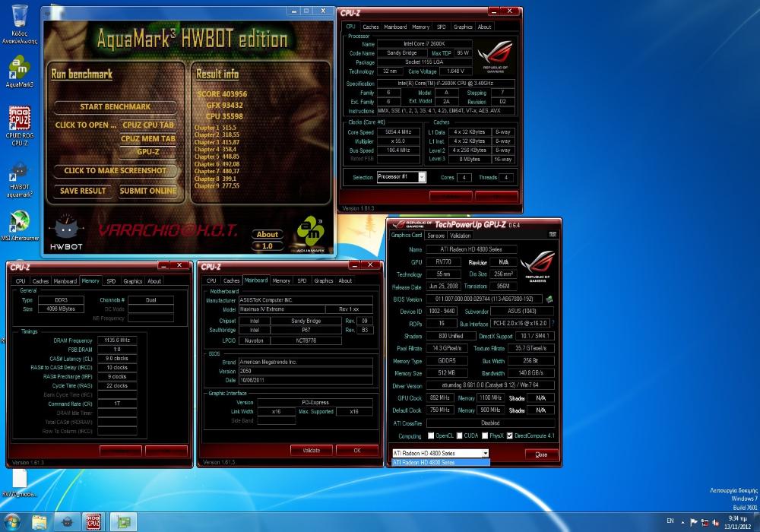Open the Processor #1 selection dropdown in CPU-Z
This screenshot has height=532, width=760.
(401, 177)
